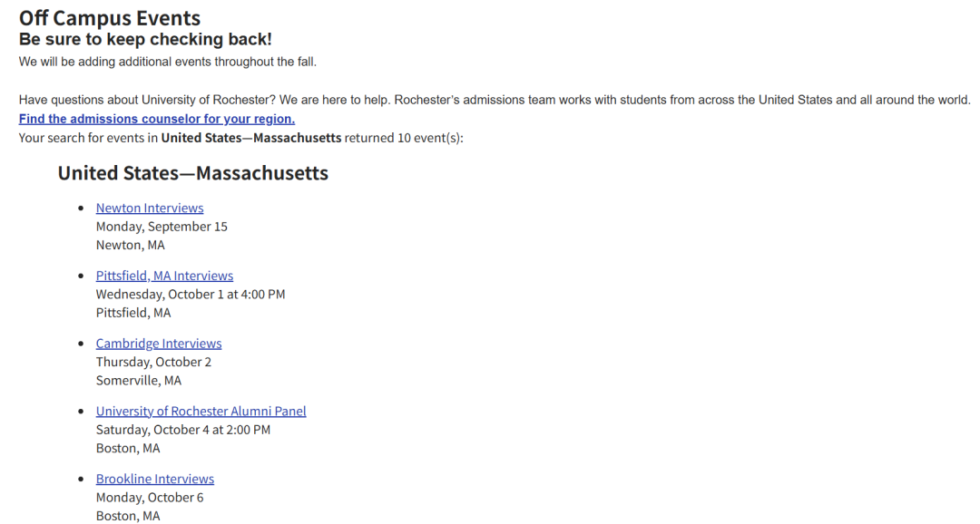Click the Thursday, October 2 date text
The image size is (980, 524).
(x=153, y=362)
